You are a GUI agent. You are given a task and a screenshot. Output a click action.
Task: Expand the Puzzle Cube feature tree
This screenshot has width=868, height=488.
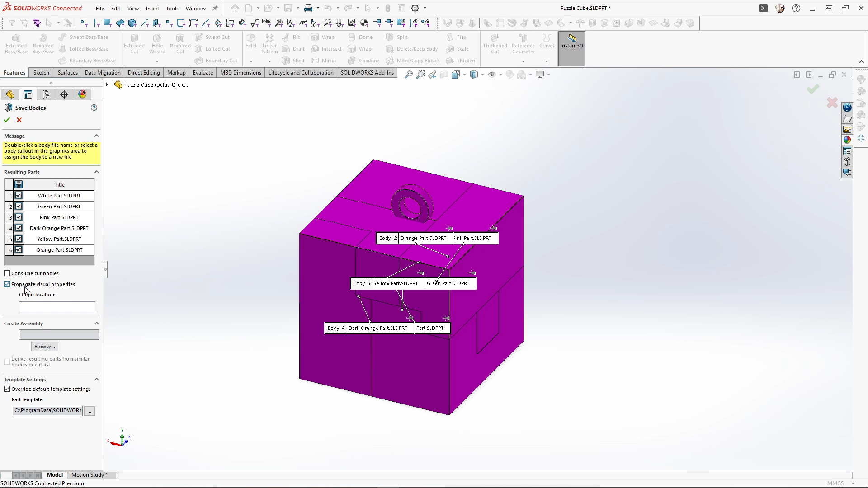pyautogui.click(x=107, y=84)
